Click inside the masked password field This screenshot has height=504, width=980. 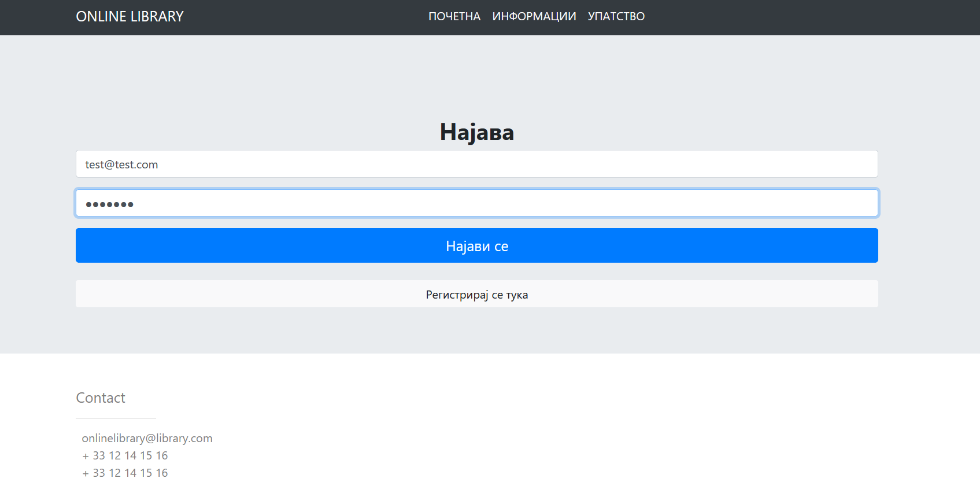pyautogui.click(x=476, y=203)
